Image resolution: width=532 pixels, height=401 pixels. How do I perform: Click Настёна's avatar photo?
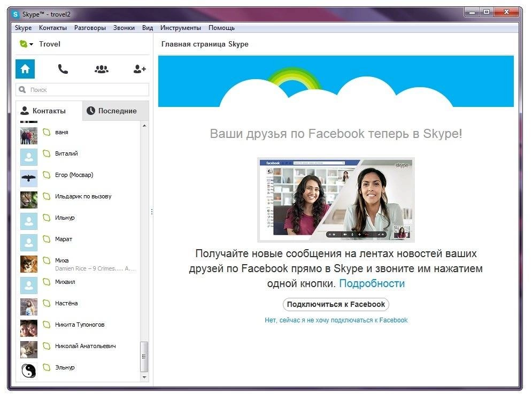click(x=29, y=307)
